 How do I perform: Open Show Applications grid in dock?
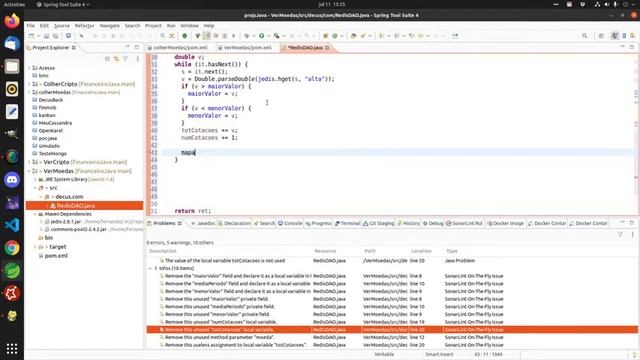point(12,349)
